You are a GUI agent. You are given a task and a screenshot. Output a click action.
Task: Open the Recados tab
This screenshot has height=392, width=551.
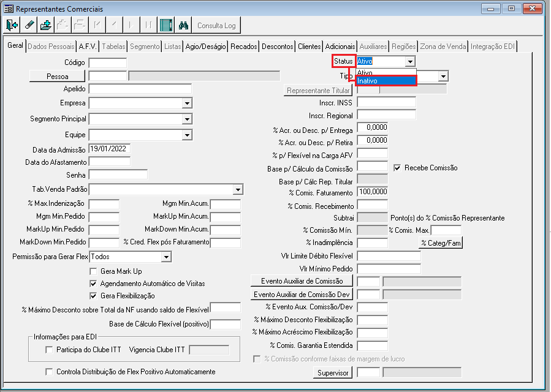point(243,47)
